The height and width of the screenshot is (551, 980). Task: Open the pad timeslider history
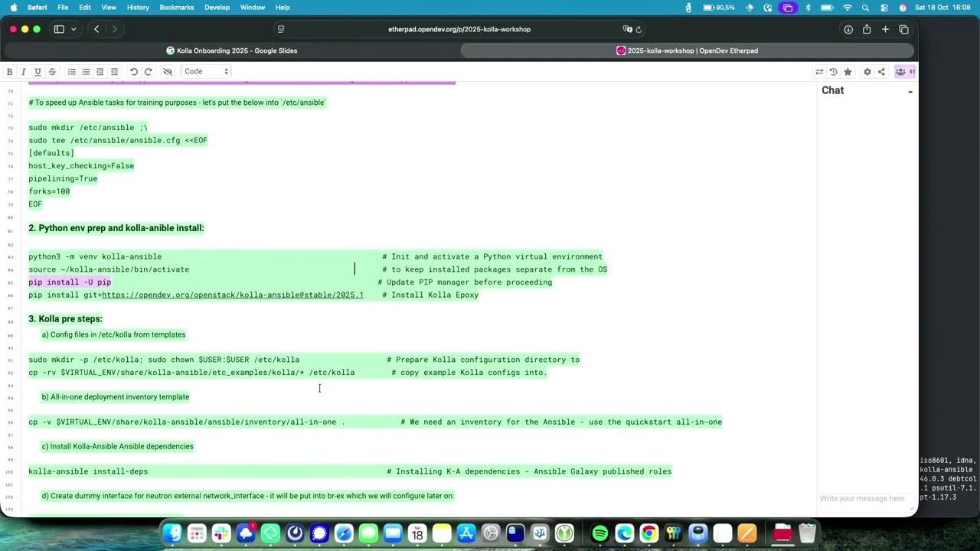click(x=833, y=72)
